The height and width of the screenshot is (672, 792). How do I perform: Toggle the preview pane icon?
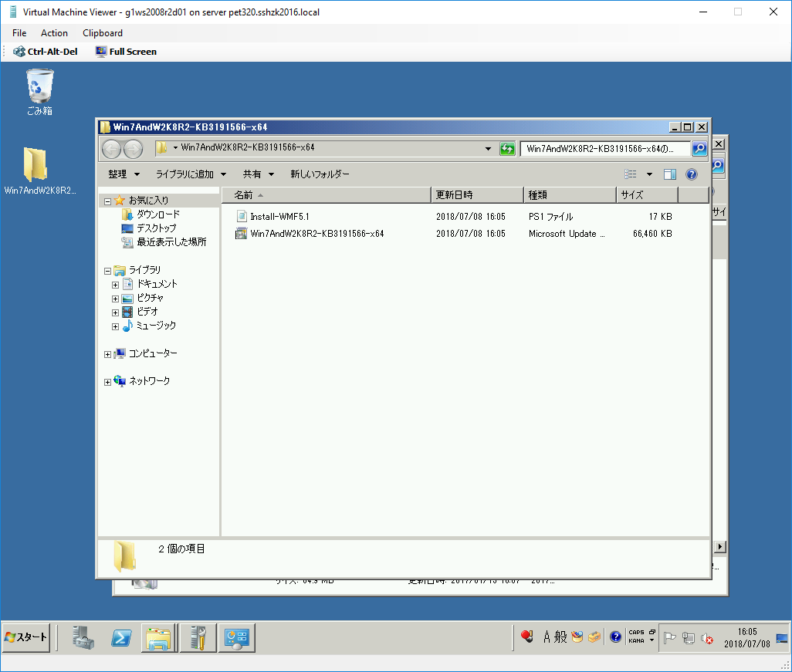[x=670, y=174]
